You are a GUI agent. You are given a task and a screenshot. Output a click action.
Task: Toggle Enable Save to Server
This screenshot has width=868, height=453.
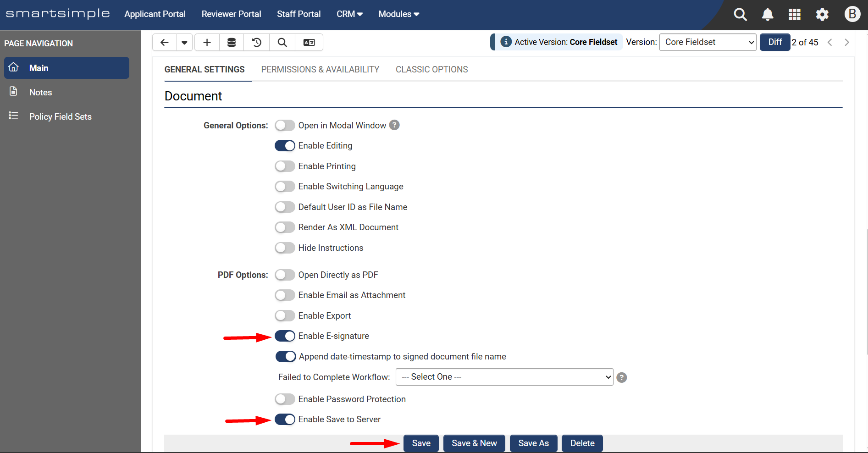pos(285,420)
